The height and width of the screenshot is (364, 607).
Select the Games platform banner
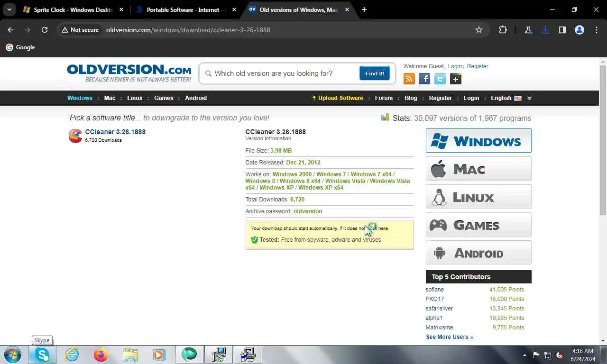(x=478, y=225)
